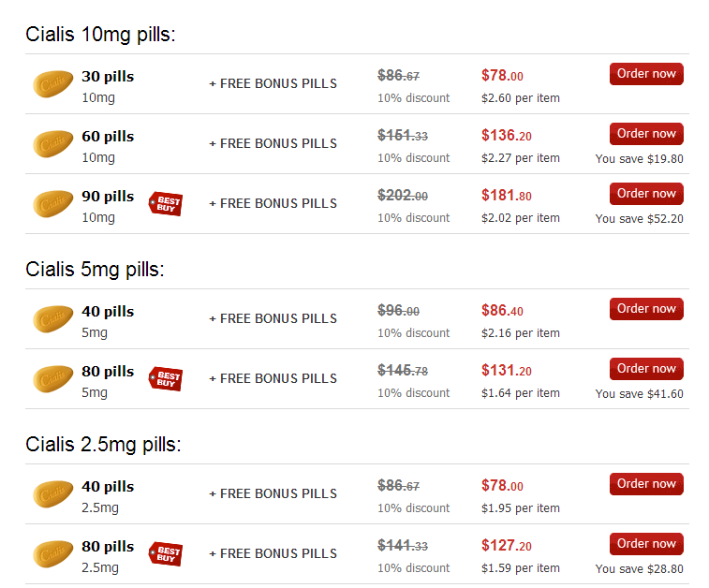Click the $127.20 price for 80 pills 2.5mg

tap(507, 546)
